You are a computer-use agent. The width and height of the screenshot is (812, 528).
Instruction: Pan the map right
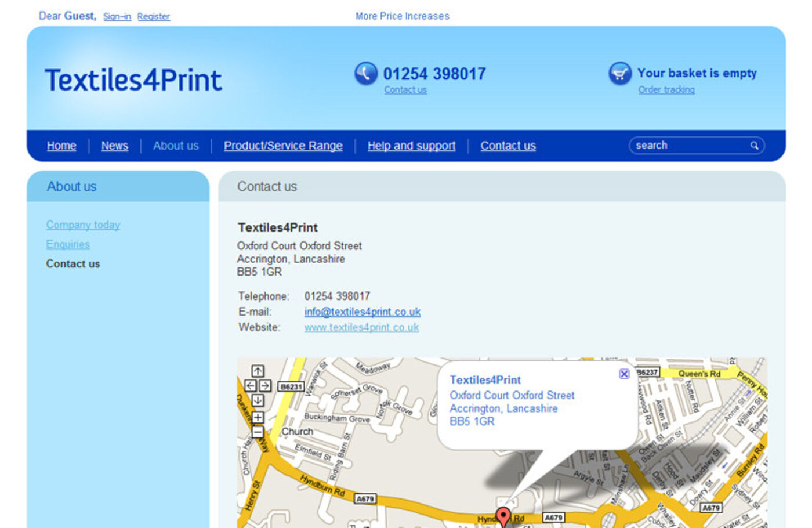click(265, 386)
